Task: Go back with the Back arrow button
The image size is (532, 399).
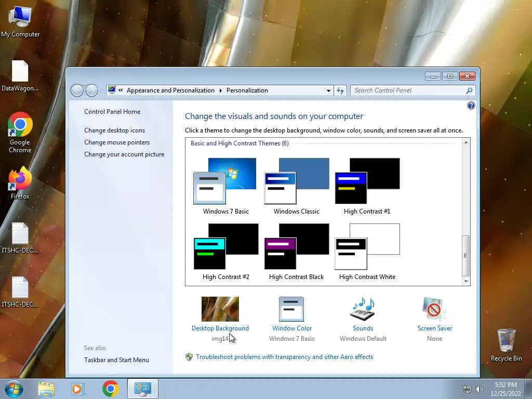Action: (77, 90)
